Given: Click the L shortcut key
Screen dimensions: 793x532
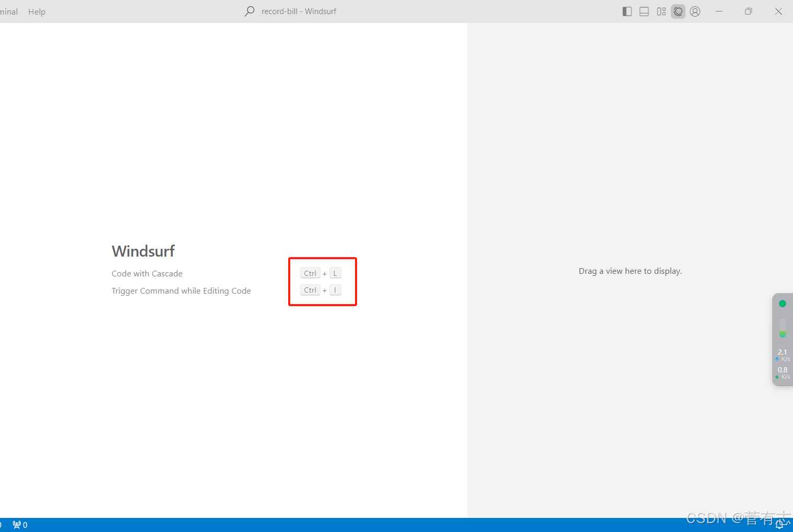Looking at the screenshot, I should [x=335, y=273].
